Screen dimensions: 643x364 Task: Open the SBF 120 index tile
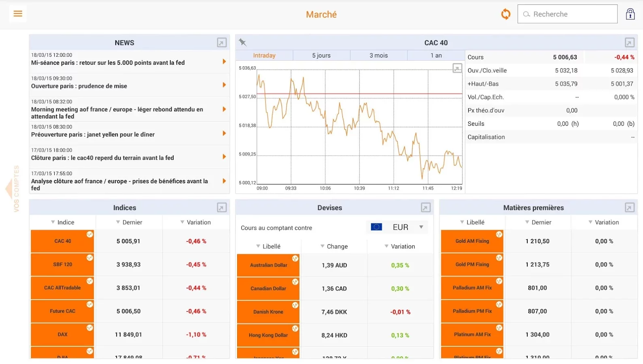pos(62,265)
